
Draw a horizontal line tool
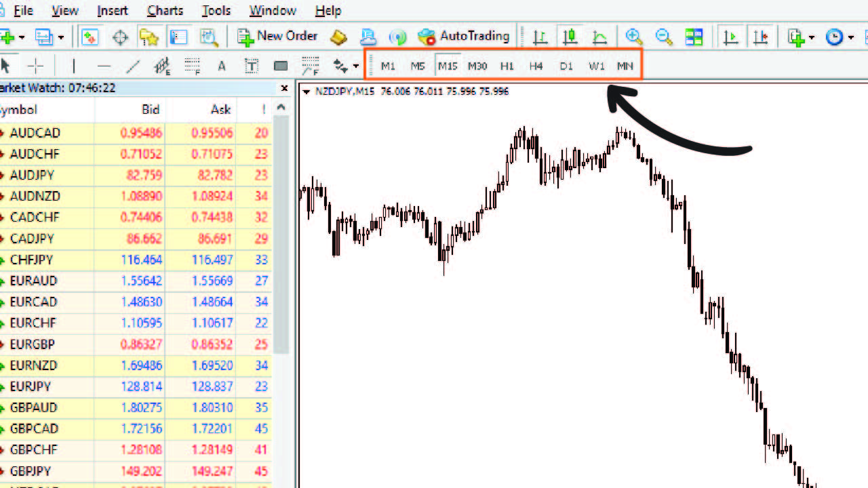(x=104, y=66)
